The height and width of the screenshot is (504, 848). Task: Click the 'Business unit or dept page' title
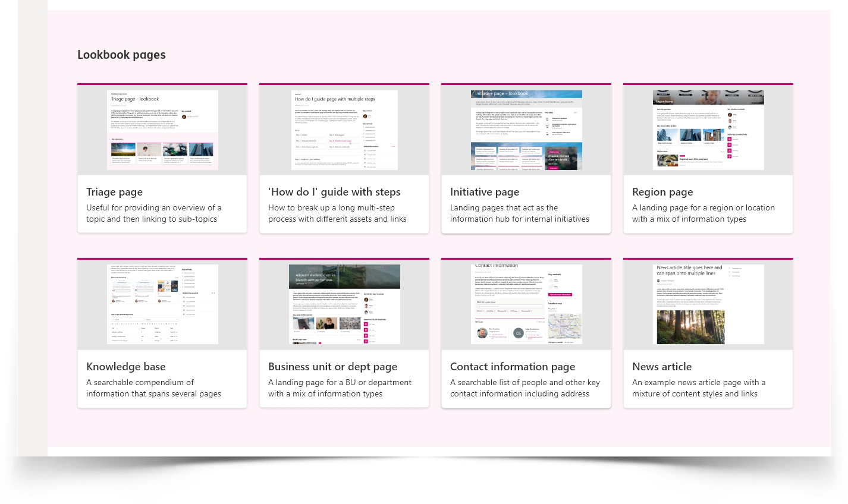click(332, 367)
